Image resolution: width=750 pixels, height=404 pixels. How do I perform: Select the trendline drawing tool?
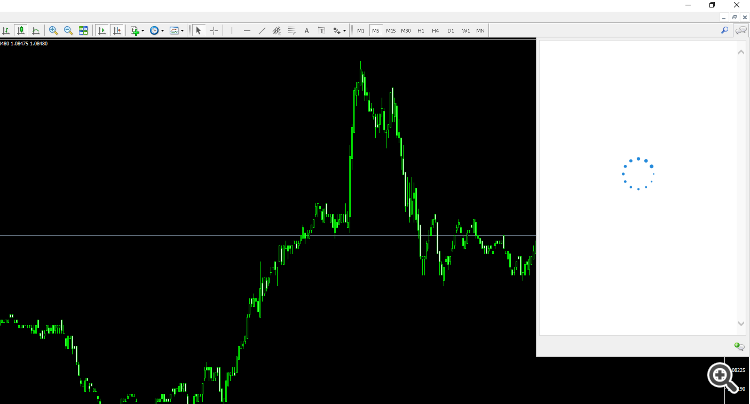(262, 31)
